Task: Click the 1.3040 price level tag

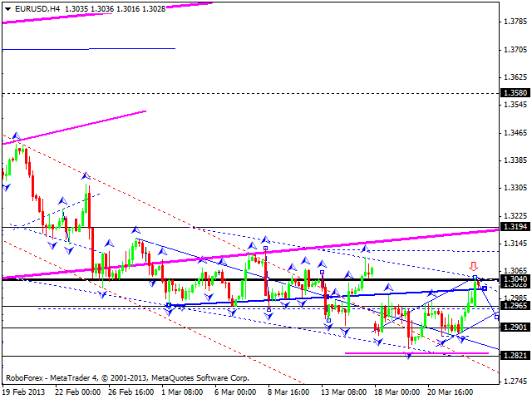Action: [515, 278]
